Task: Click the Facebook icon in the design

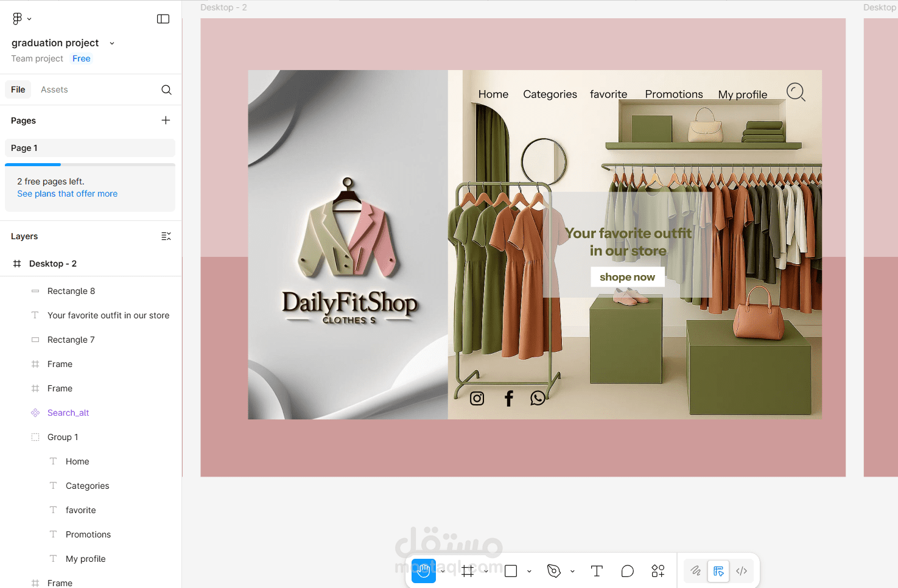Action: (x=509, y=398)
